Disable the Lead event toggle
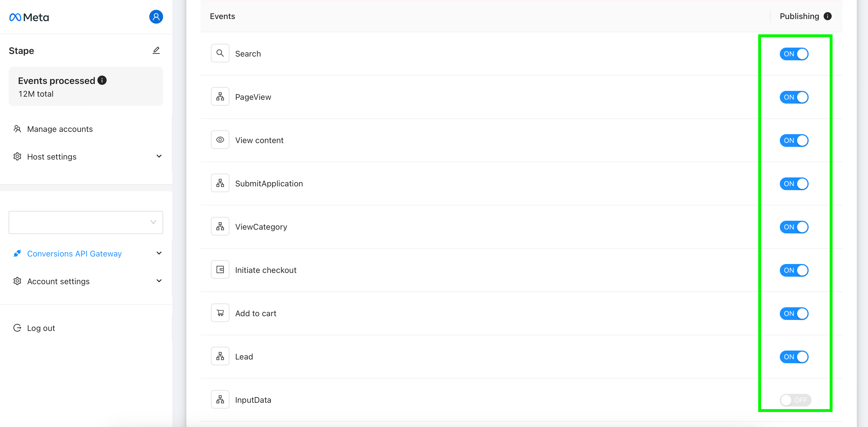Image resolution: width=868 pixels, height=427 pixels. click(794, 357)
